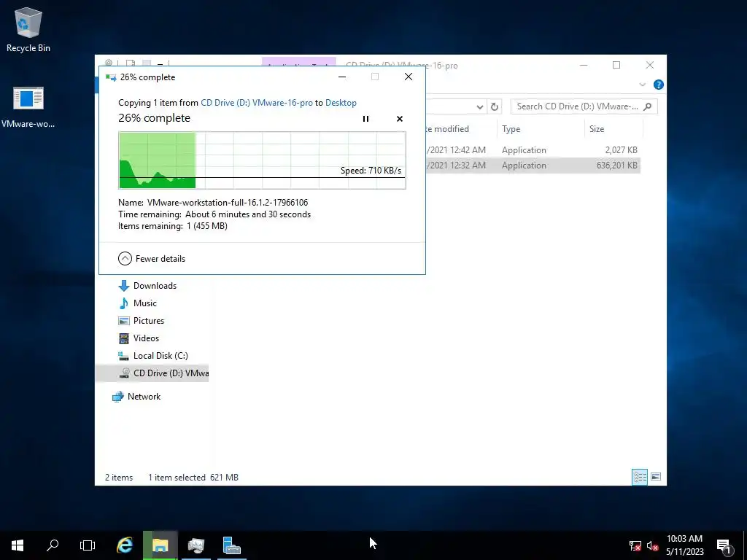This screenshot has height=560, width=747.
Task: Click the copy progress speed graph
Action: (x=262, y=160)
